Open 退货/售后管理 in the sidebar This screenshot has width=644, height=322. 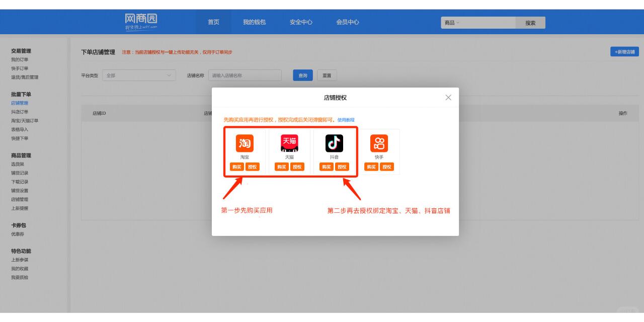pyautogui.click(x=25, y=77)
